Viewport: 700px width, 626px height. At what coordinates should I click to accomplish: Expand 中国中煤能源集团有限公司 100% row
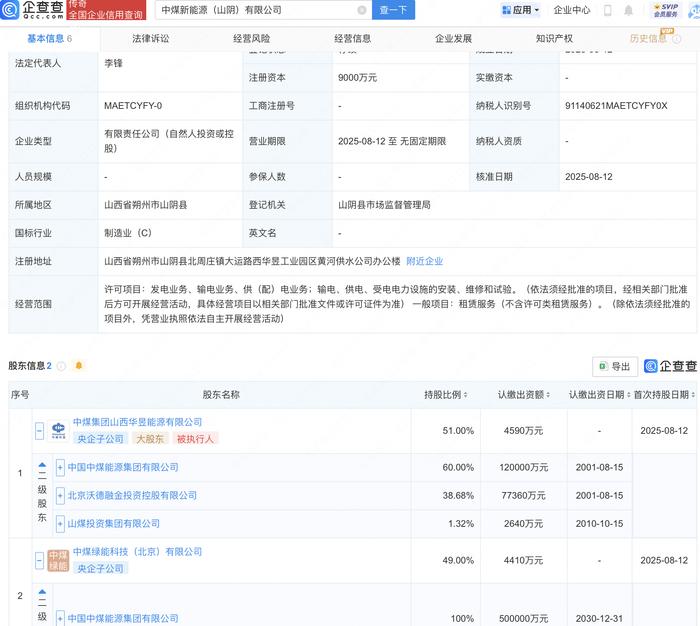pos(60,618)
